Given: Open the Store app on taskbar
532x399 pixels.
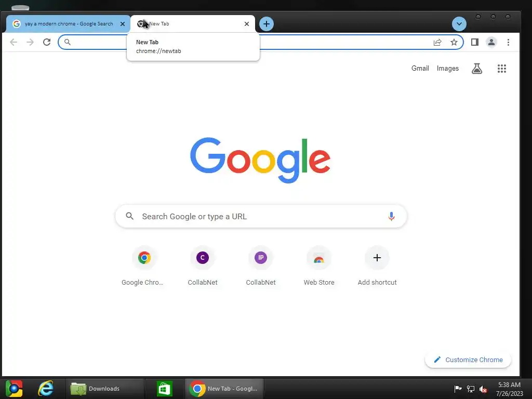Looking at the screenshot, I should coord(165,389).
